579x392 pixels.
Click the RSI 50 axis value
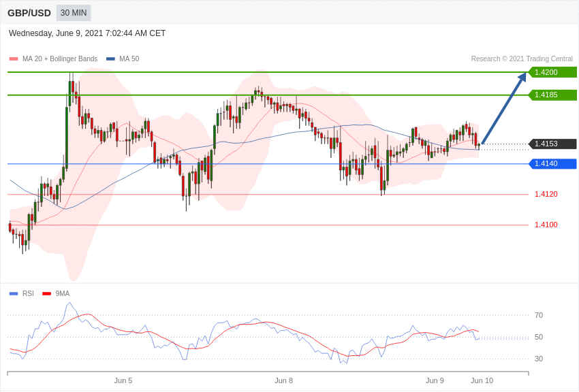539,337
